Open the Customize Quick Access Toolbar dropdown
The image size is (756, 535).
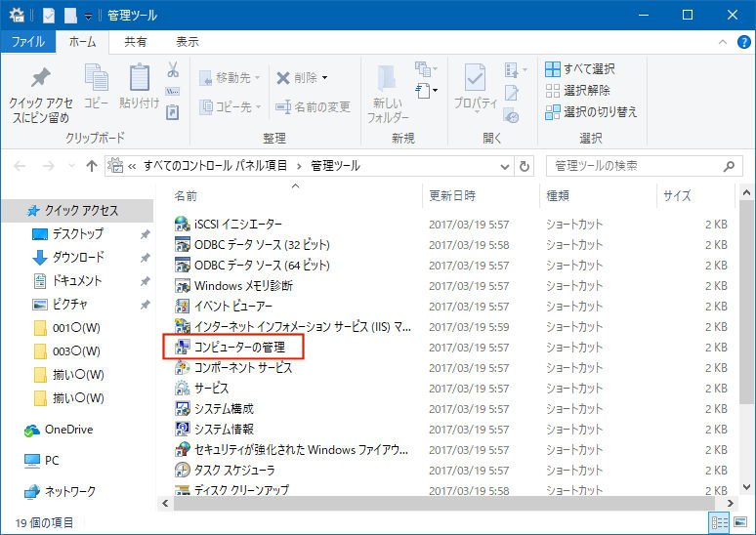point(88,16)
